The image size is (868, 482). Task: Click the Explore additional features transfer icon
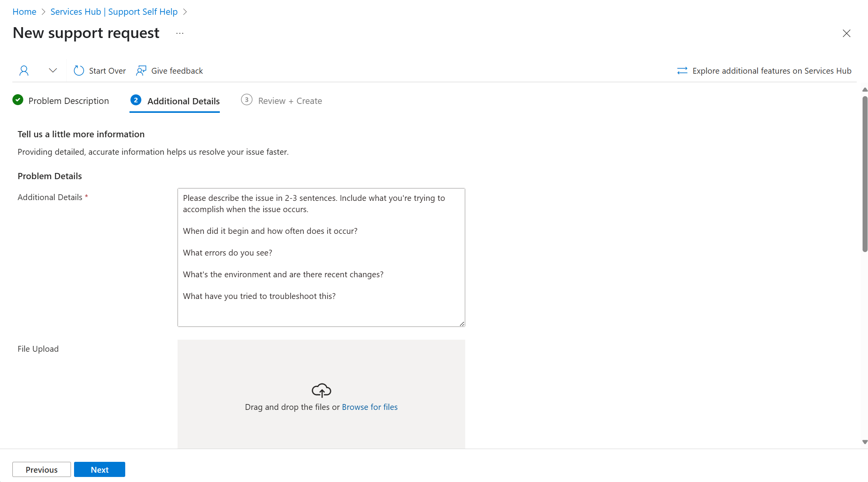click(x=682, y=71)
